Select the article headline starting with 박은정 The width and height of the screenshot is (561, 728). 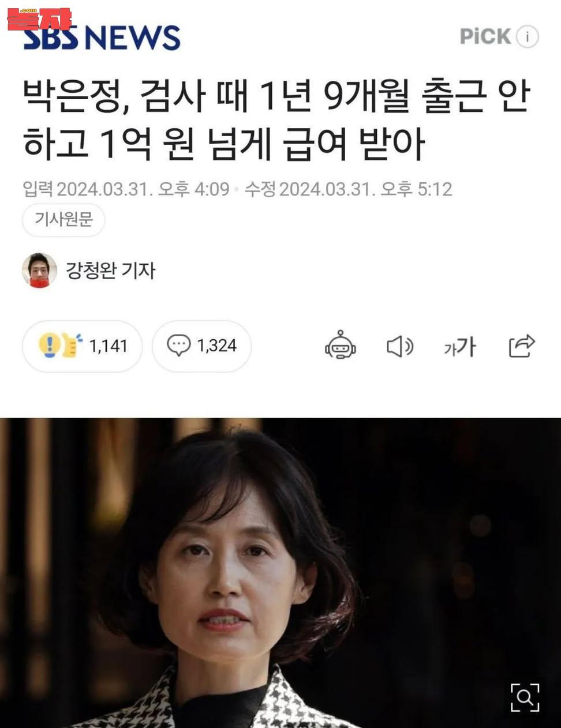pos(276,119)
